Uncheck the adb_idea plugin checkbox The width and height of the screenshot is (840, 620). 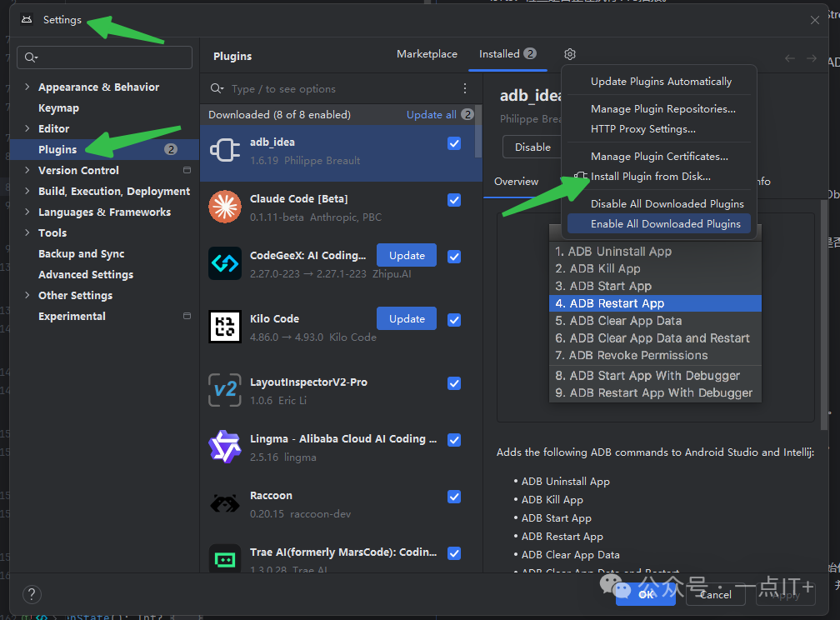[x=453, y=143]
